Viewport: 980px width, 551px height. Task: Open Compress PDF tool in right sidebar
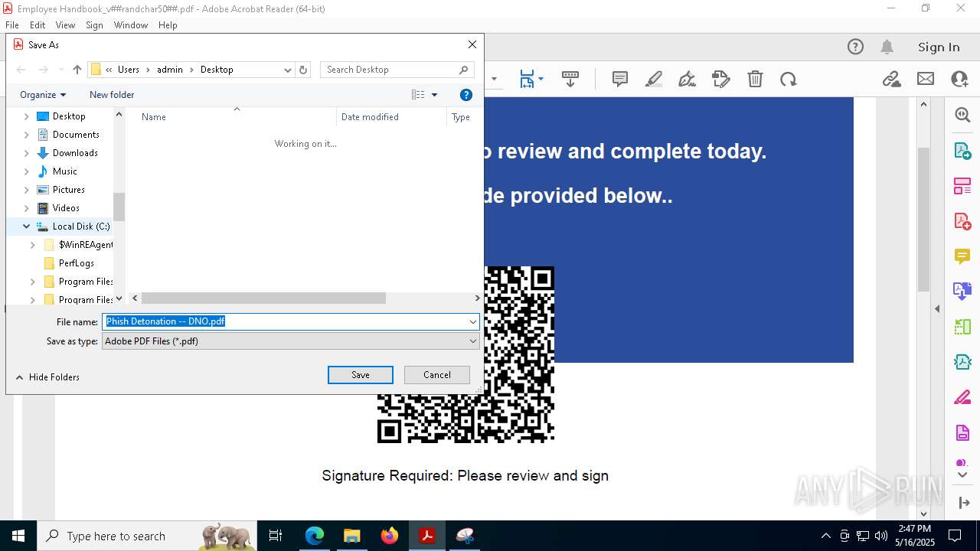click(x=962, y=327)
